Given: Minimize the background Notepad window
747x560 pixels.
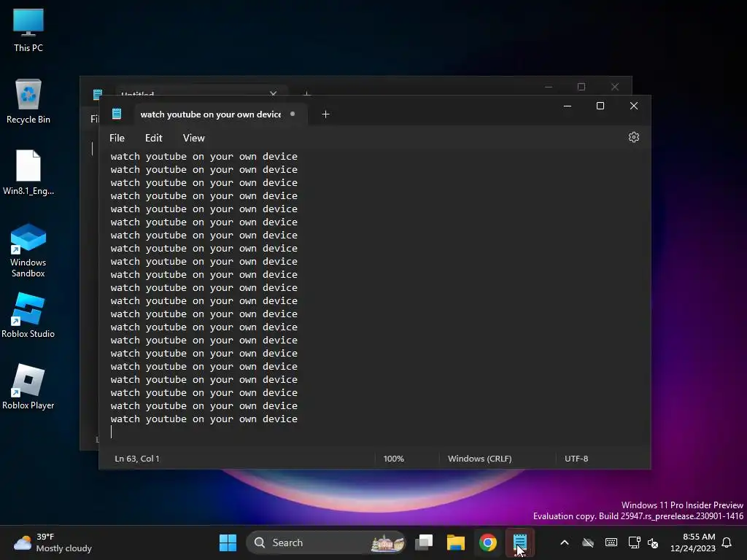Looking at the screenshot, I should (x=549, y=87).
